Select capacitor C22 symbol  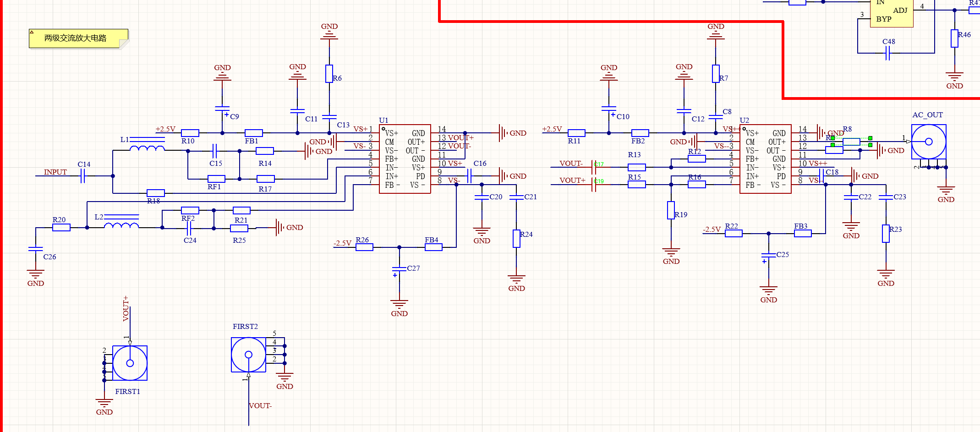[x=851, y=197]
